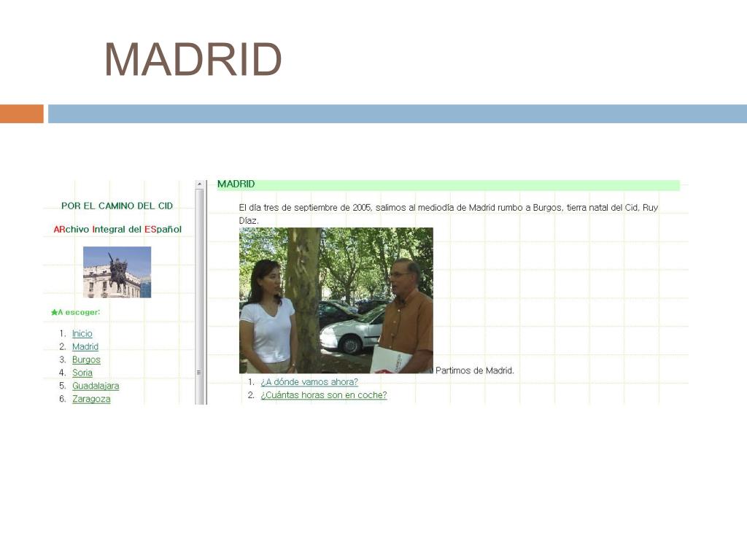The height and width of the screenshot is (560, 747).
Task: Click the green MADRID section header
Action: 449,184
